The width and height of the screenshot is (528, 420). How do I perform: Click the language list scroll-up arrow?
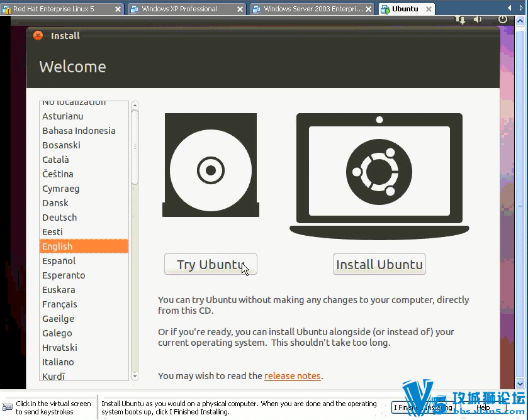pos(135,105)
